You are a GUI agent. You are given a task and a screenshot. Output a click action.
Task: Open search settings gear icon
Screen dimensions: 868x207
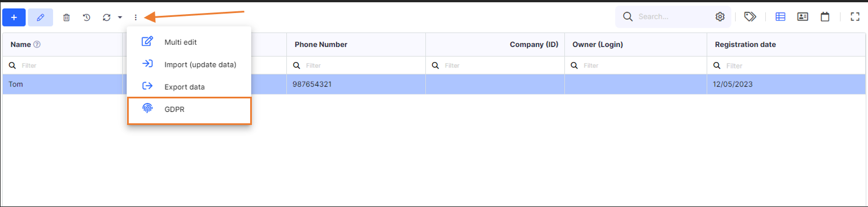(x=720, y=17)
